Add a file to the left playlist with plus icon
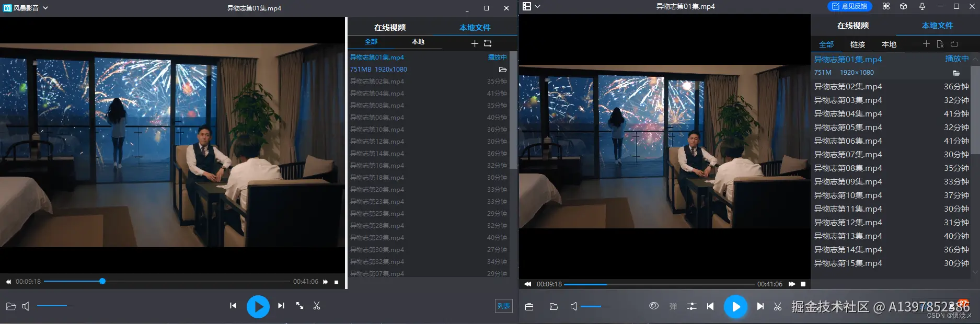The width and height of the screenshot is (980, 324). (x=475, y=43)
